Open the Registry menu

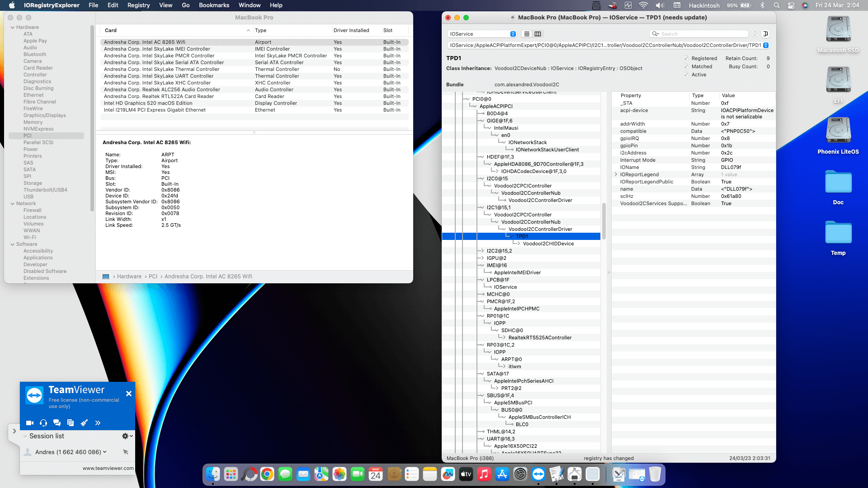click(x=139, y=5)
